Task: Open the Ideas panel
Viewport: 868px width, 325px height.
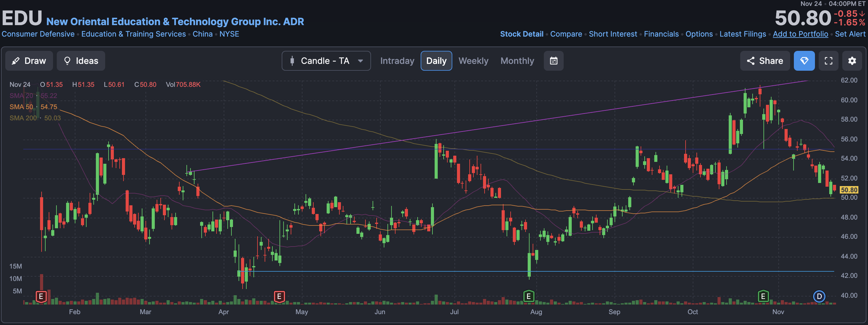Action: [81, 60]
